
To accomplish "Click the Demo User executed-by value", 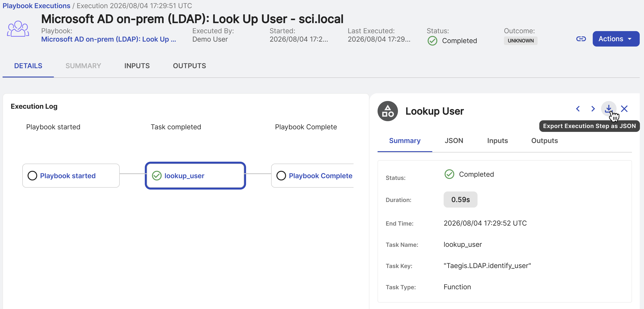I will pyautogui.click(x=210, y=39).
